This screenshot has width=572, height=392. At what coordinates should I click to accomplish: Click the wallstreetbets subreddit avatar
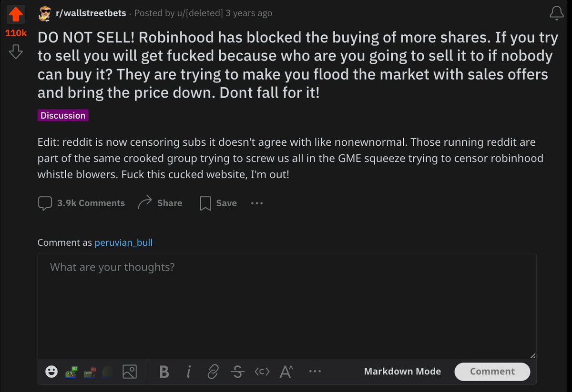(x=45, y=13)
